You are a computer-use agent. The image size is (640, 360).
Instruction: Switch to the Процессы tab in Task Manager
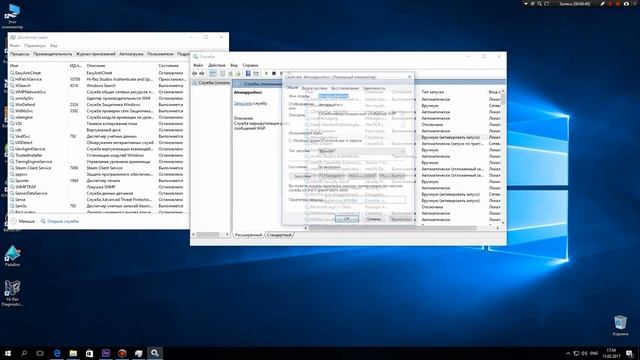pyautogui.click(x=20, y=54)
